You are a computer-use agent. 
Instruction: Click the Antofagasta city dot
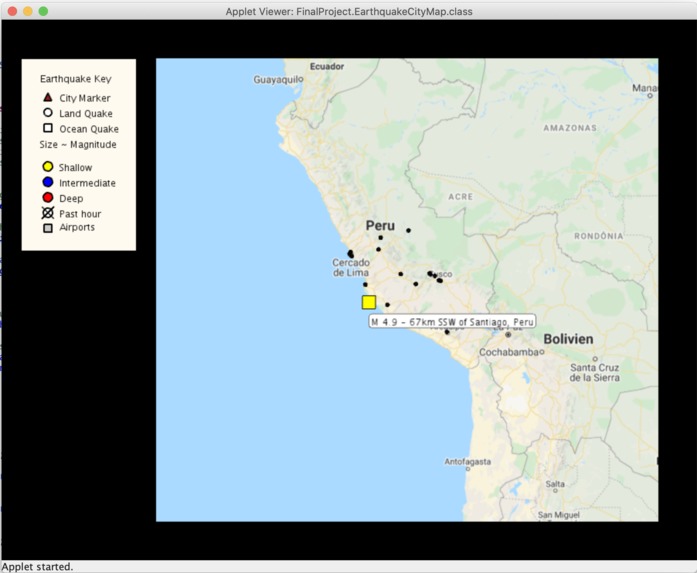point(468,469)
